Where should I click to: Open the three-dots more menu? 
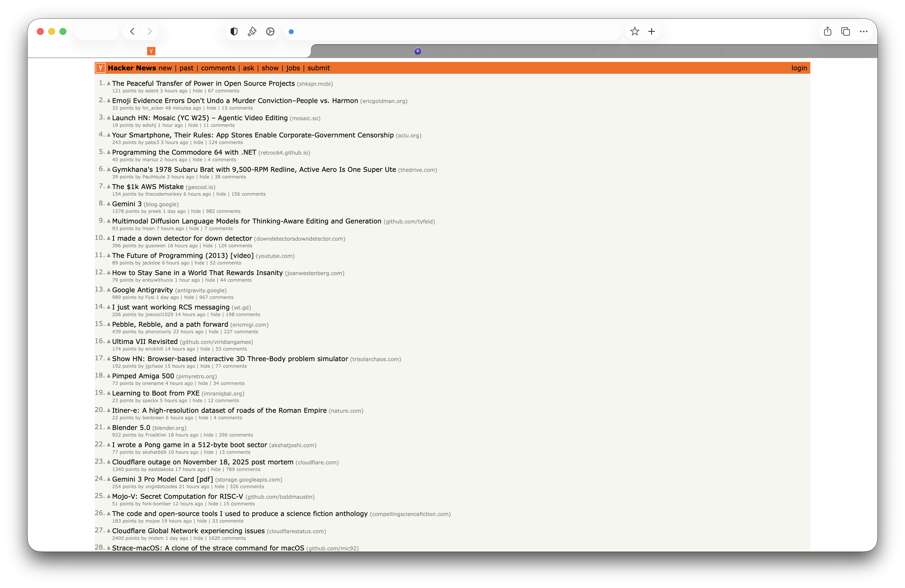point(863,31)
